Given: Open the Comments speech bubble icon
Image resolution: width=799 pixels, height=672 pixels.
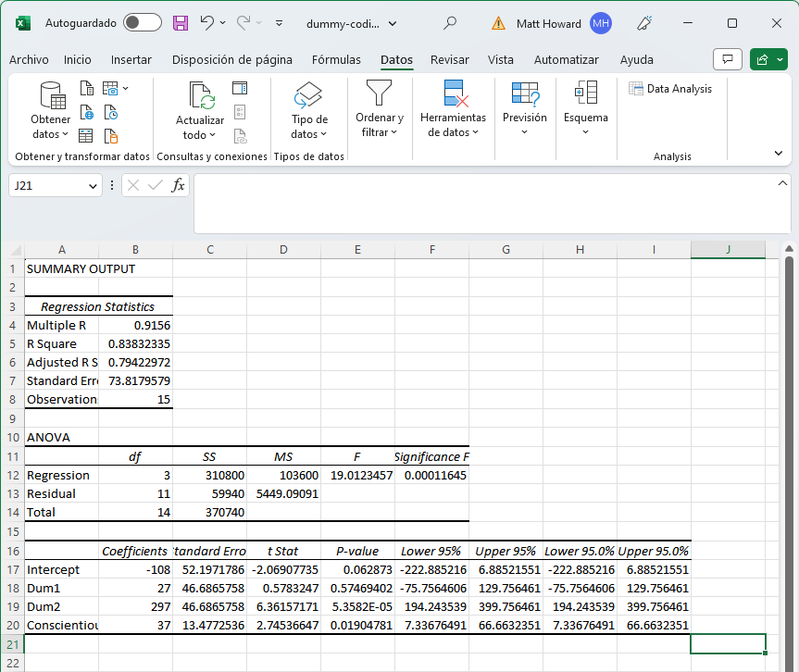Looking at the screenshot, I should [728, 59].
